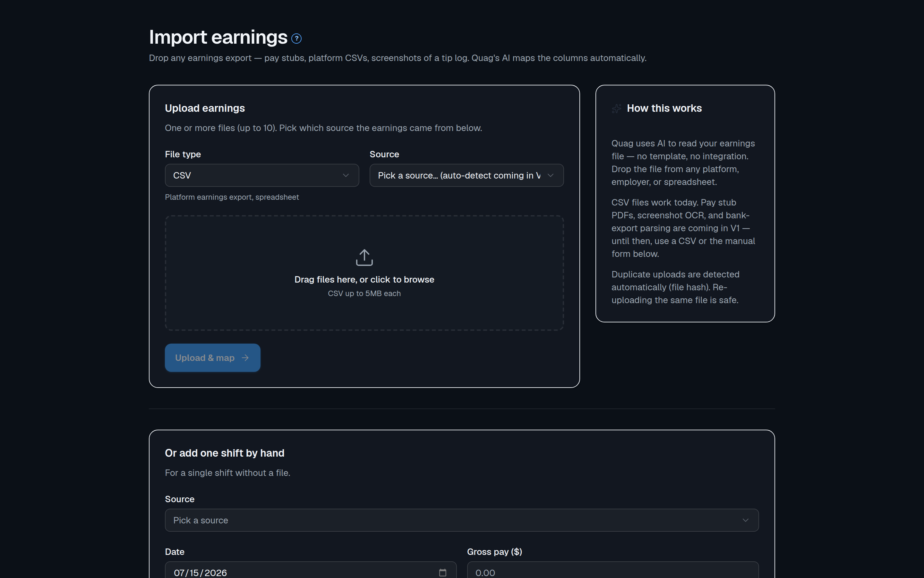The height and width of the screenshot is (578, 924).
Task: Click the subtitle starting Drop any earnings export
Action: click(x=398, y=58)
